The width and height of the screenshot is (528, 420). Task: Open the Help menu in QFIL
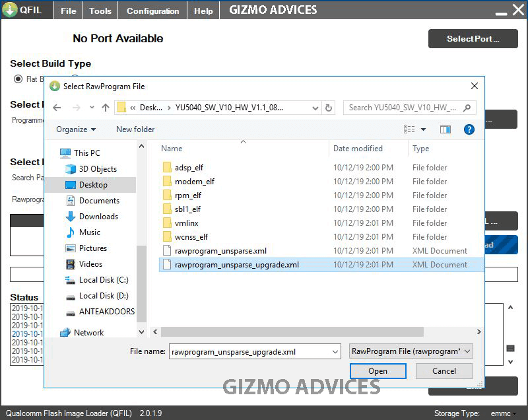[x=203, y=11]
